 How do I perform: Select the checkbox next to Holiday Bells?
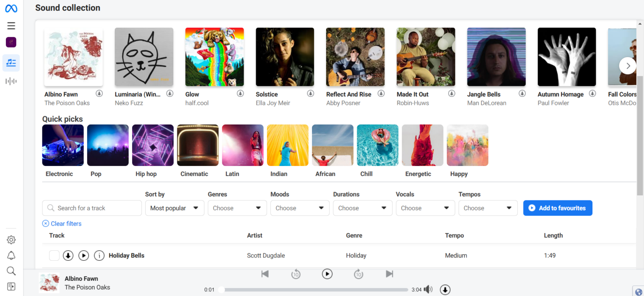pyautogui.click(x=54, y=255)
